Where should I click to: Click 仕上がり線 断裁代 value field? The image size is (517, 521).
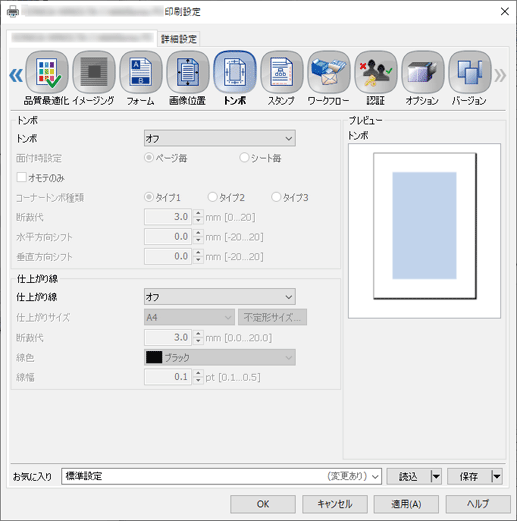pos(168,337)
